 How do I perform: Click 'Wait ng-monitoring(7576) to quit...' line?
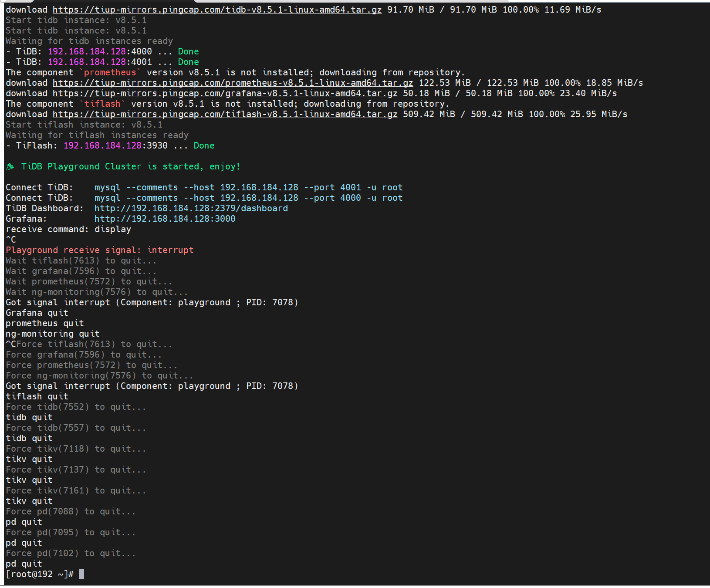coord(97,292)
